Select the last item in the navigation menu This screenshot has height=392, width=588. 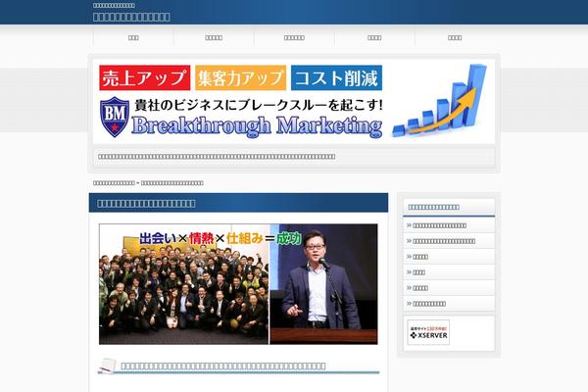(455, 37)
